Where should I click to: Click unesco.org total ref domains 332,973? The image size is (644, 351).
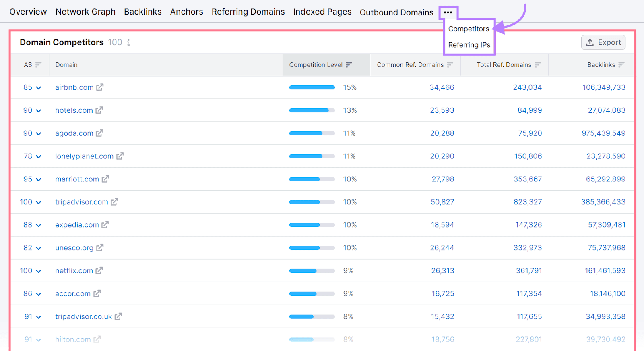(x=528, y=248)
